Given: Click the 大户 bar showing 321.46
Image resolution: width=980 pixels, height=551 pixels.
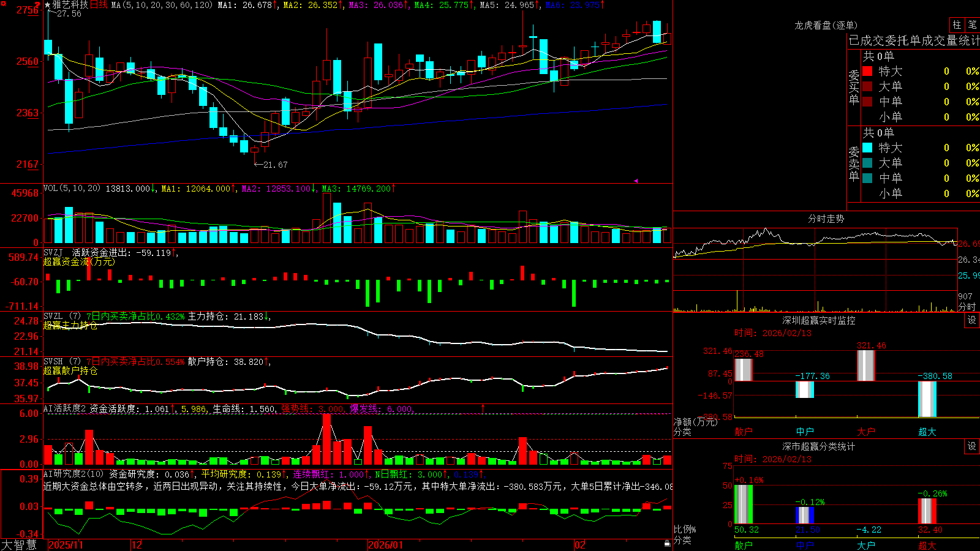Looking at the screenshot, I should pyautogui.click(x=866, y=365).
